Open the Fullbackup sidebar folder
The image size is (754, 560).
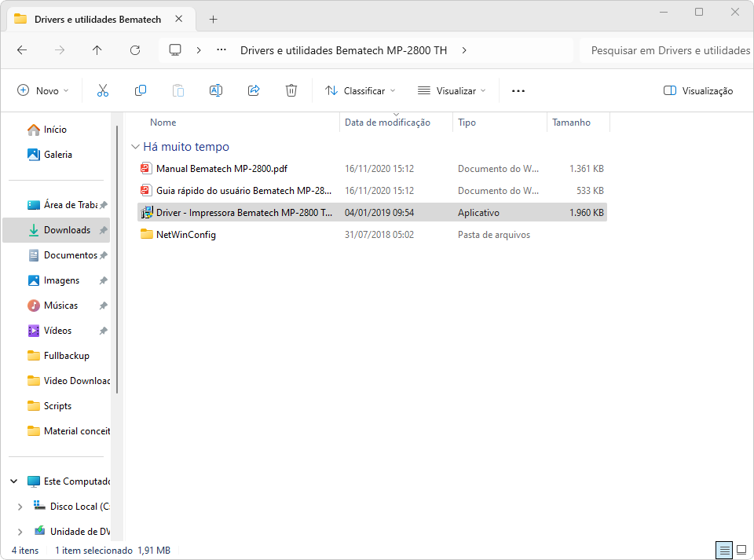click(57, 356)
